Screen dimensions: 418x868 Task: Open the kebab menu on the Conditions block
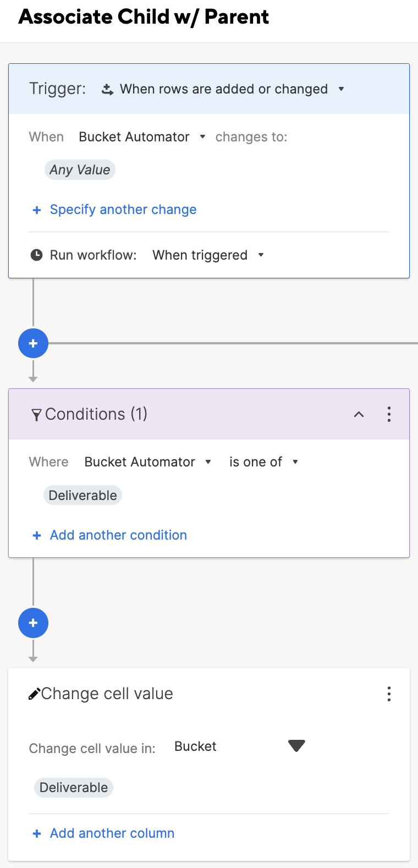click(x=389, y=414)
